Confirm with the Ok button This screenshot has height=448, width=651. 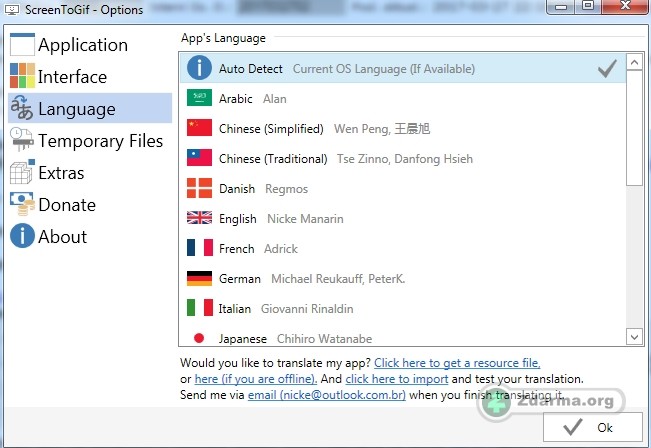592,427
